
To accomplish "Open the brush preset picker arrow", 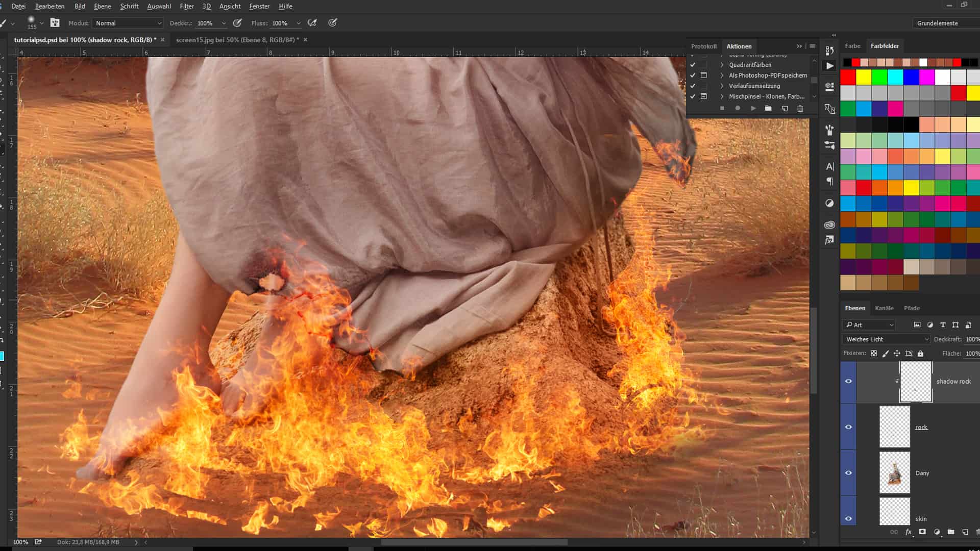I will click(x=41, y=23).
